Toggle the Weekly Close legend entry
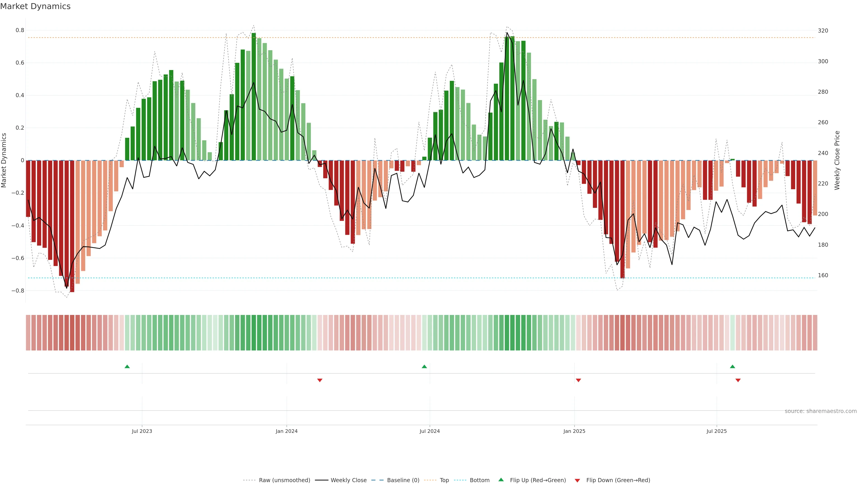Viewport: 868px width, 488px height. coord(348,480)
